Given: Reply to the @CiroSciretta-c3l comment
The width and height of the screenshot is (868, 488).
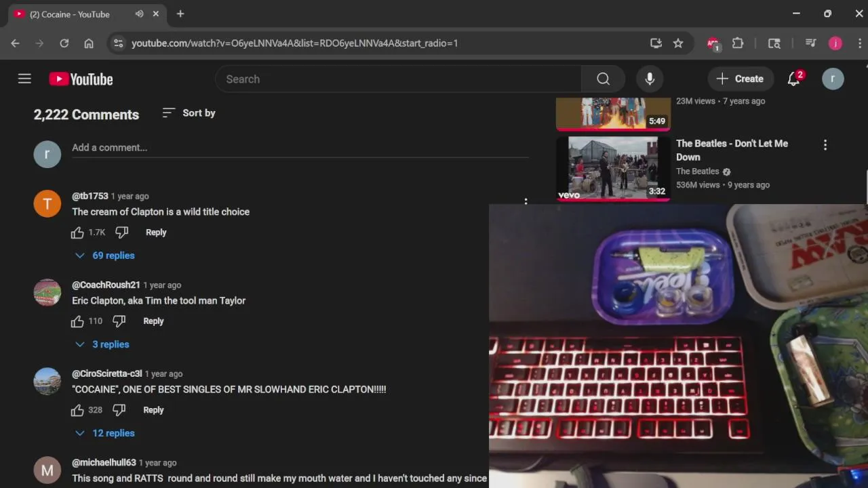Looking at the screenshot, I should click(x=153, y=410).
